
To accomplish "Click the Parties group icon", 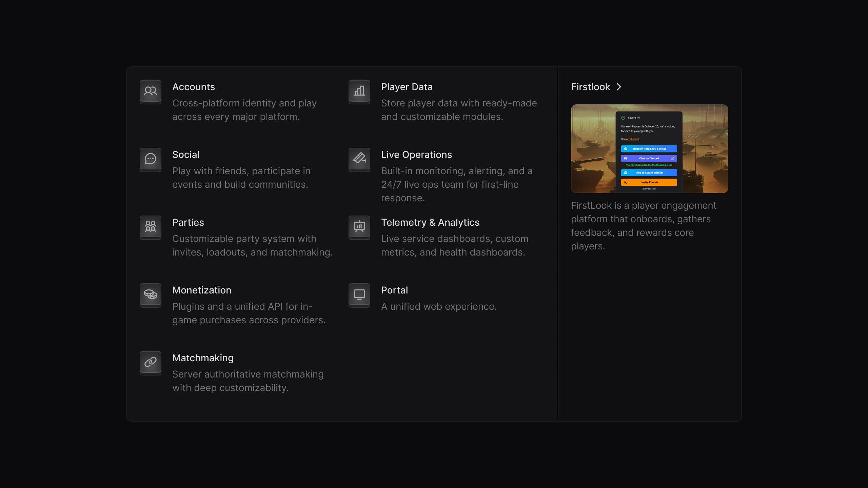I will [150, 227].
